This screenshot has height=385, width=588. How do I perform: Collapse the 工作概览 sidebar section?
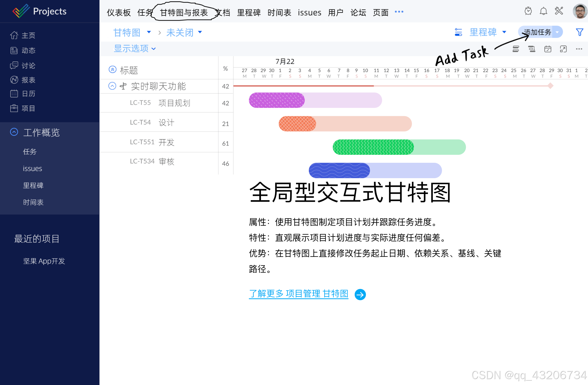[14, 132]
